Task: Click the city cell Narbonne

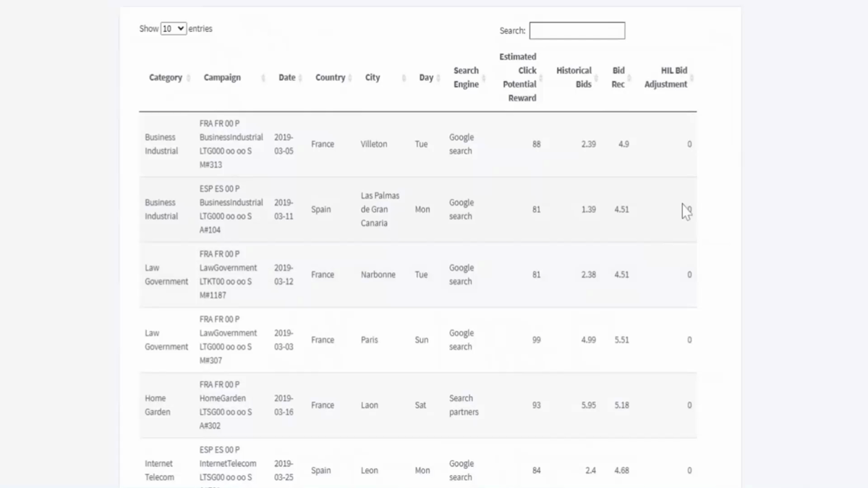Action: tap(378, 274)
